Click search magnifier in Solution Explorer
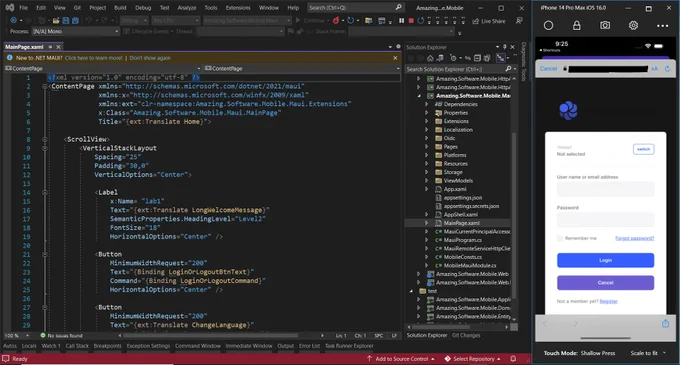Screen dimensions: 680x365 coord(508,69)
